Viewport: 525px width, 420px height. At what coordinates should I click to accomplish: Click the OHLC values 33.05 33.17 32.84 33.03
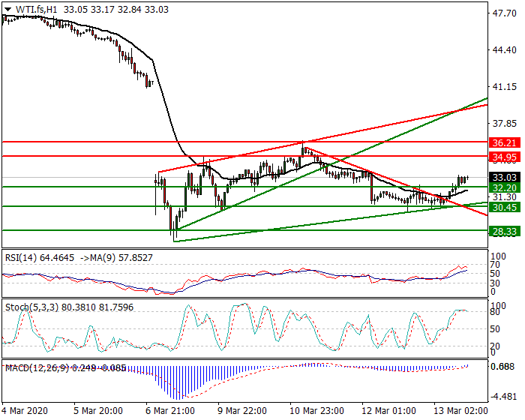pyautogui.click(x=115, y=10)
